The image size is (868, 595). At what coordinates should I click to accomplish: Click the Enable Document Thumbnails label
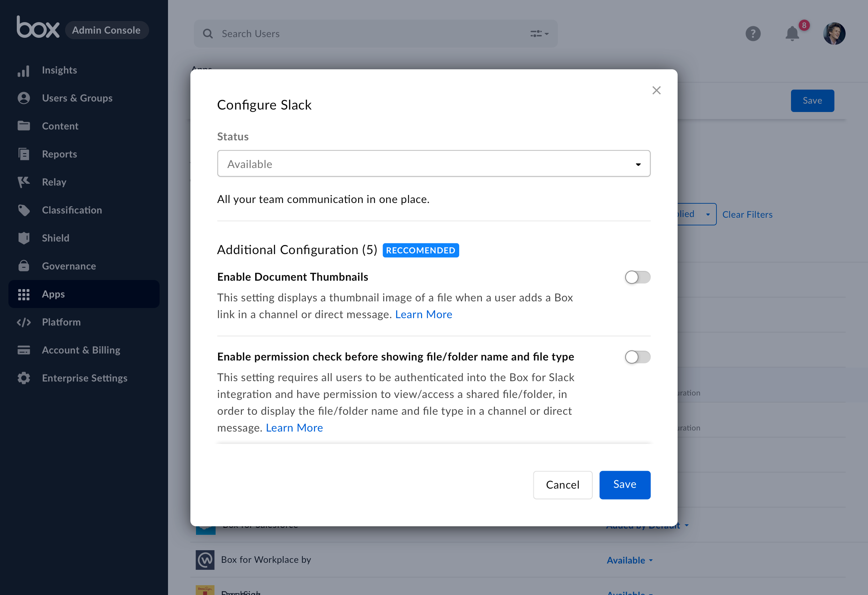(293, 277)
